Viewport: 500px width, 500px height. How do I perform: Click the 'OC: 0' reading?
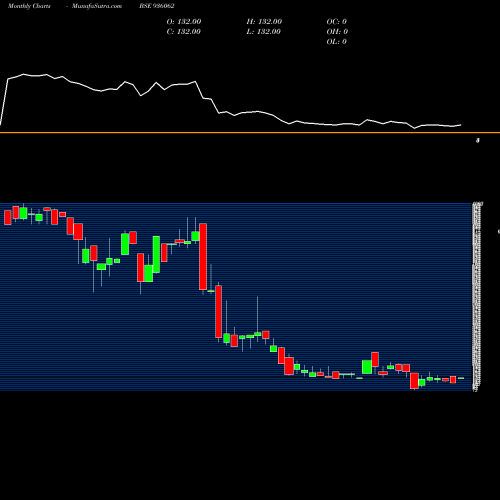tap(337, 22)
